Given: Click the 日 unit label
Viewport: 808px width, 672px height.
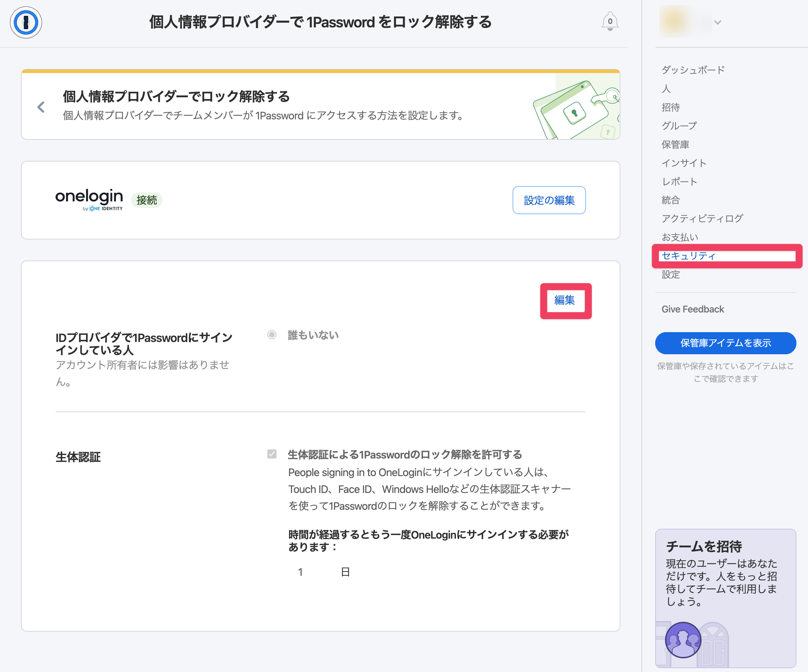Looking at the screenshot, I should click(345, 572).
